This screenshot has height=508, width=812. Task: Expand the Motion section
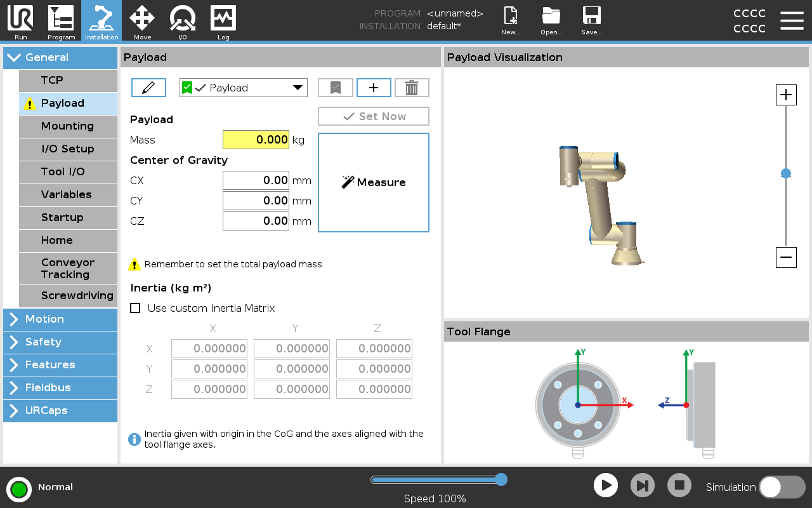[60, 319]
